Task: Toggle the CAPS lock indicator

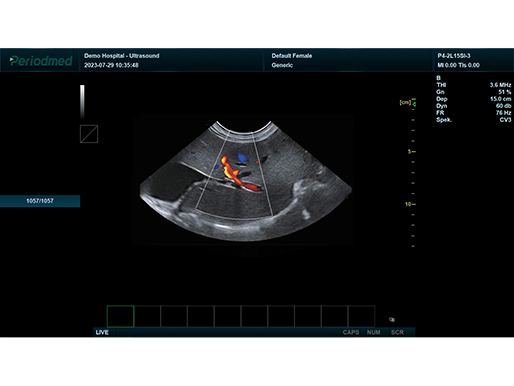Action: tap(351, 332)
